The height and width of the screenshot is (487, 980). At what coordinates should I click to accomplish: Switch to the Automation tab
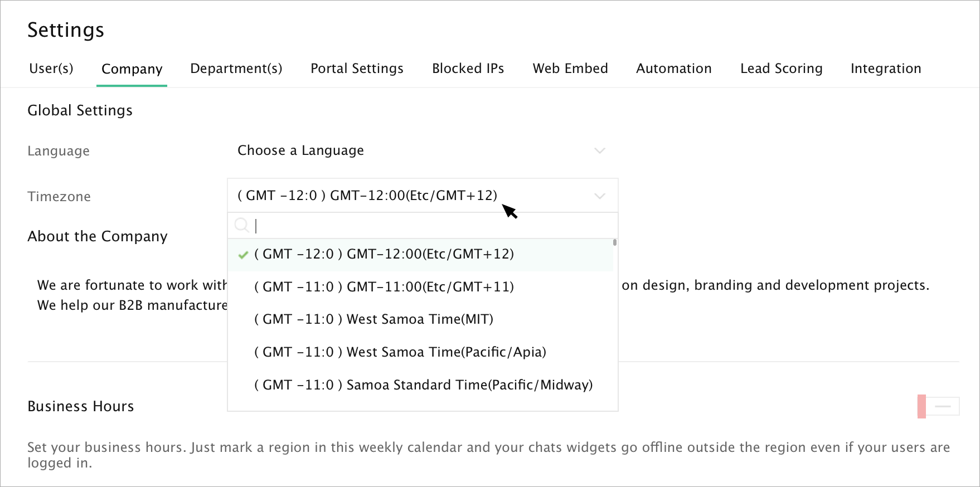click(674, 69)
